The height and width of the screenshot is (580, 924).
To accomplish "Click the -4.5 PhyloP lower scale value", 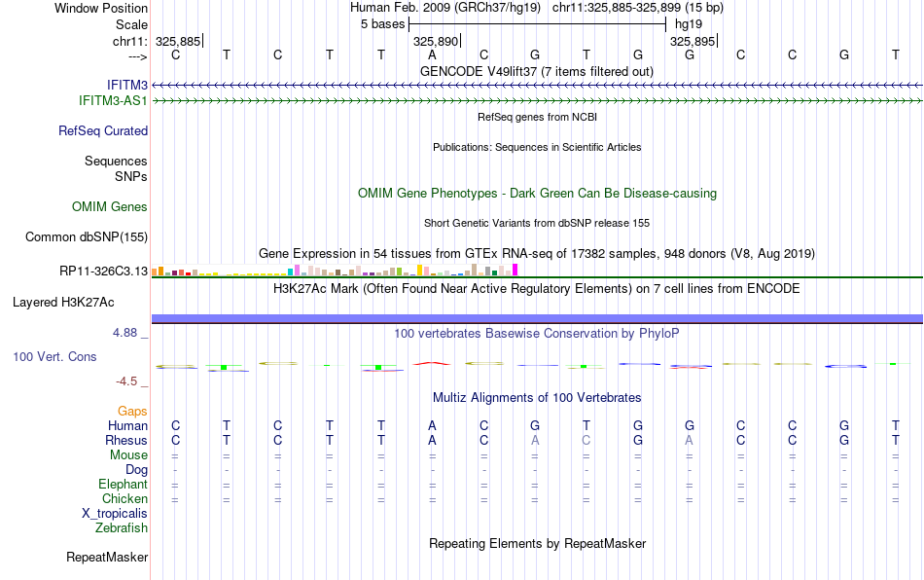I will (126, 381).
